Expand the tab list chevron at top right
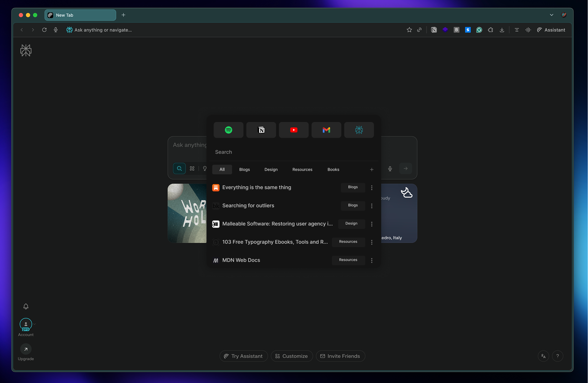 (552, 15)
